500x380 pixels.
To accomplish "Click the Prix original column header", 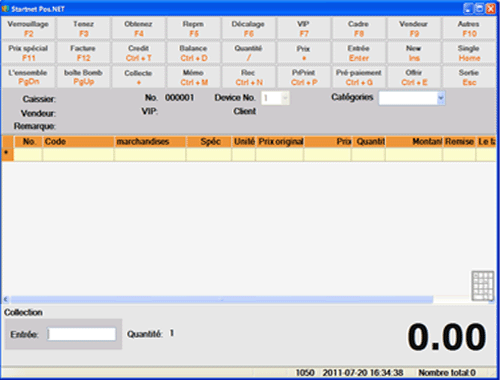I will coord(280,142).
